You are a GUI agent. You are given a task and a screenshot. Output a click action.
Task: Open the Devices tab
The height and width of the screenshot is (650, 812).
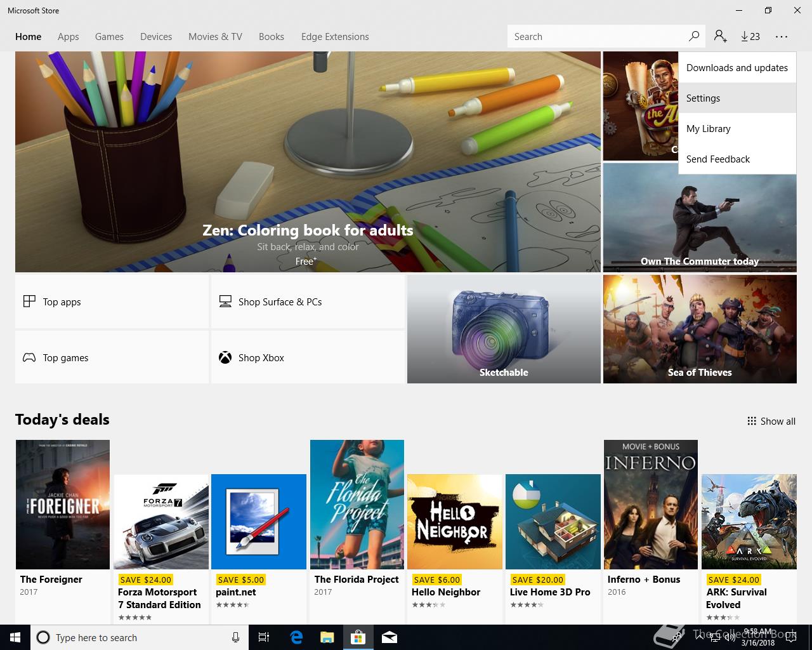pyautogui.click(x=156, y=37)
